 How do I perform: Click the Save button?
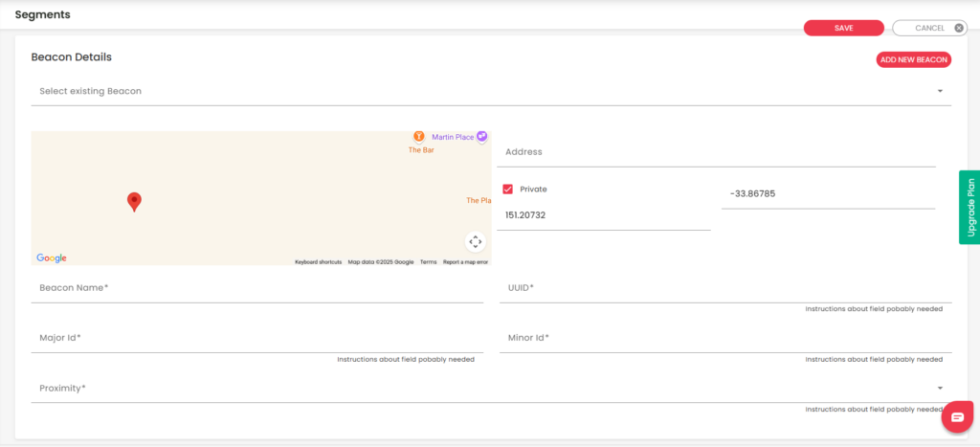844,28
